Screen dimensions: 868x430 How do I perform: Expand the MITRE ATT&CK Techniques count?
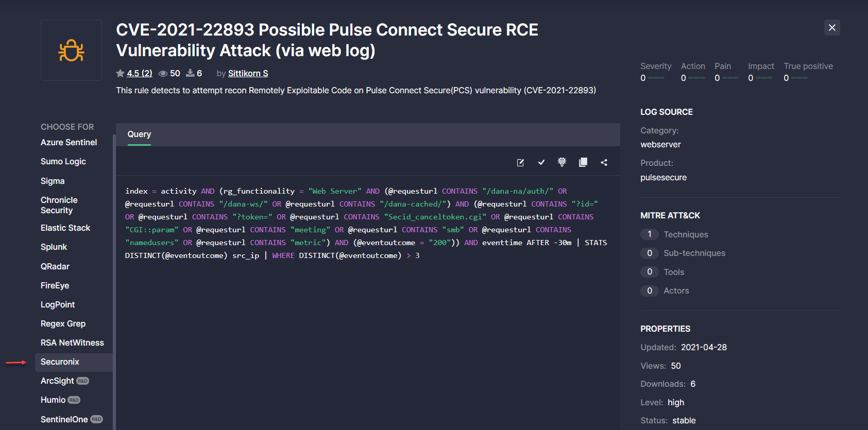[650, 234]
